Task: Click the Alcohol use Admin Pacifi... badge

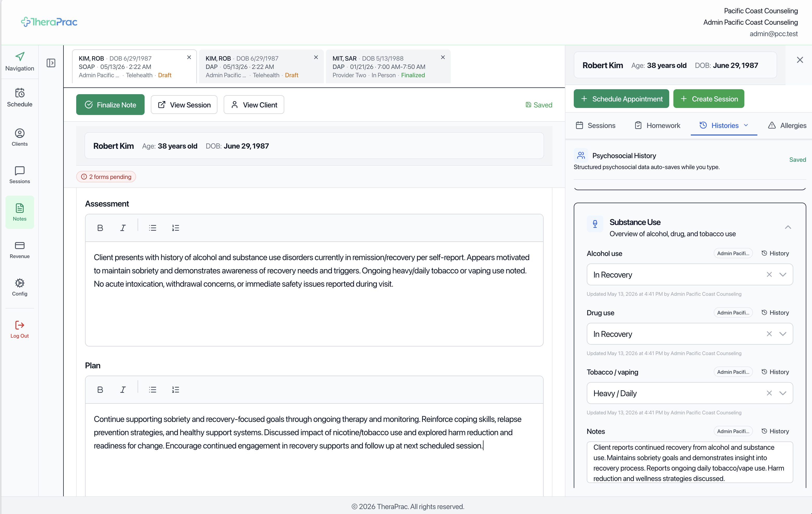Action: [733, 253]
